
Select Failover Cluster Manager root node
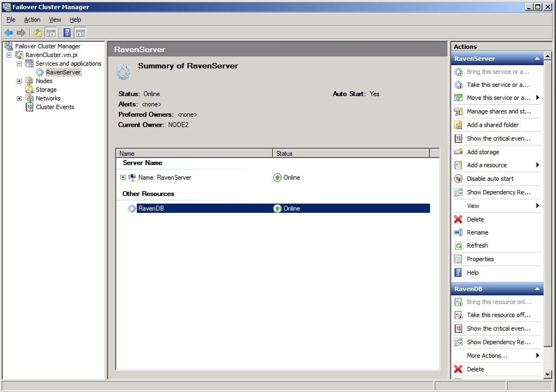pos(48,46)
